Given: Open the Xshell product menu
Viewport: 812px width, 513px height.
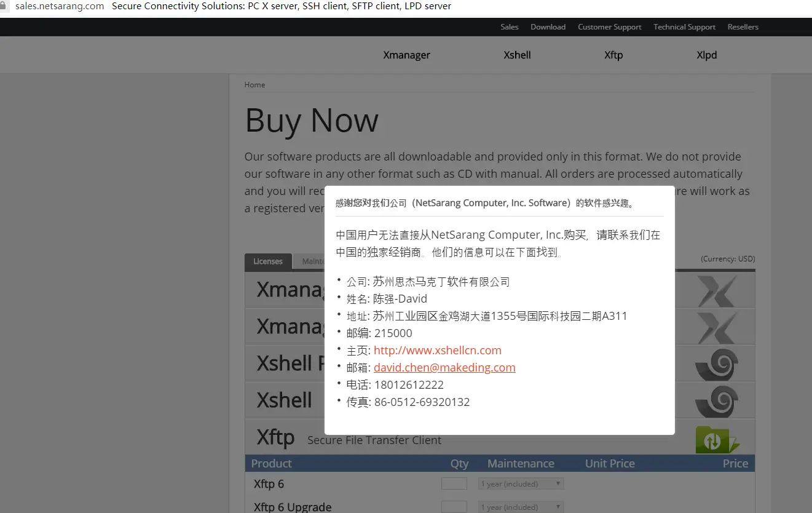Looking at the screenshot, I should (x=518, y=55).
